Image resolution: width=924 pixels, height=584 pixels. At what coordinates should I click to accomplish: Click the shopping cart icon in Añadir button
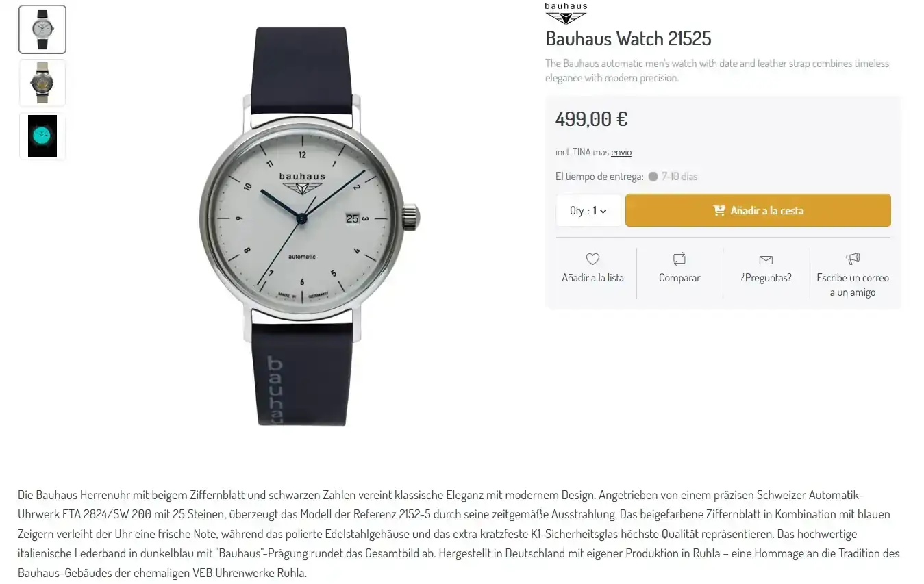(719, 210)
